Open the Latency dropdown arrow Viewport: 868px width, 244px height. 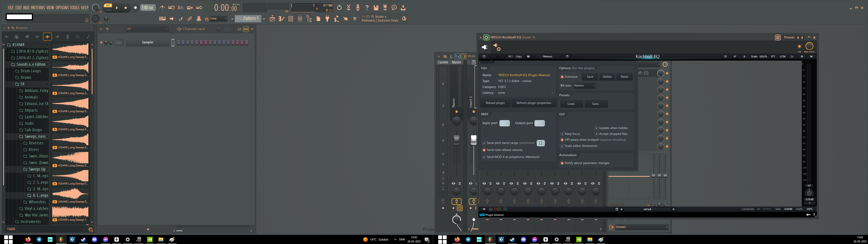tap(552, 93)
